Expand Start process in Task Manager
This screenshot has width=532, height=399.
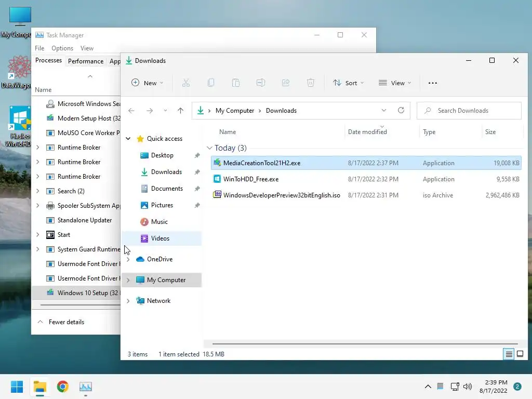[38, 235]
